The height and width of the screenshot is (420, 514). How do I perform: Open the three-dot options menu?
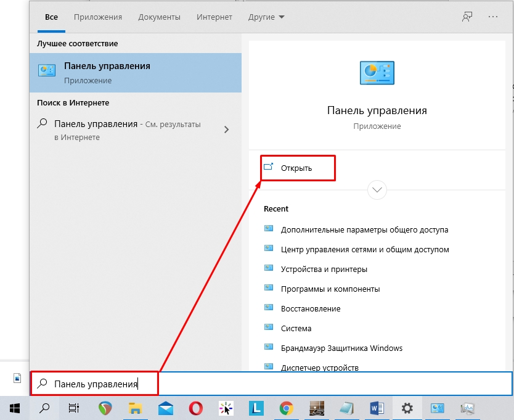492,17
